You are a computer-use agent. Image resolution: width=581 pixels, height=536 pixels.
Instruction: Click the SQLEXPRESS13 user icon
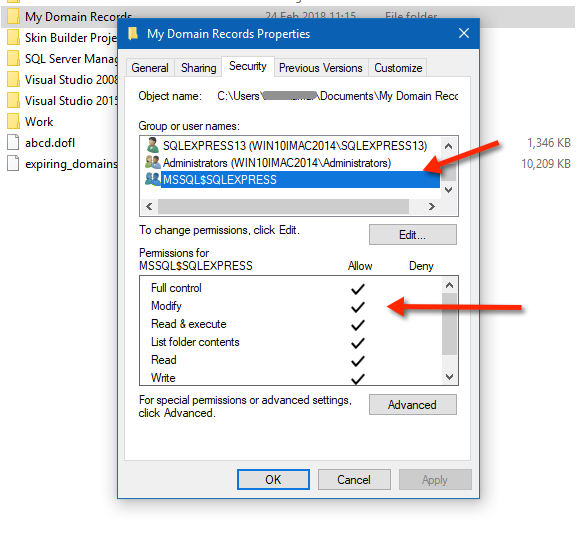coord(152,145)
